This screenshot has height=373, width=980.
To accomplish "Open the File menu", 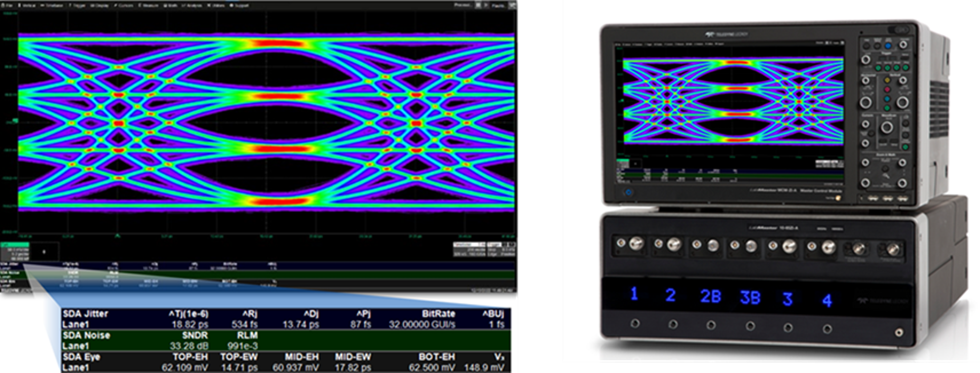I will click(7, 5).
